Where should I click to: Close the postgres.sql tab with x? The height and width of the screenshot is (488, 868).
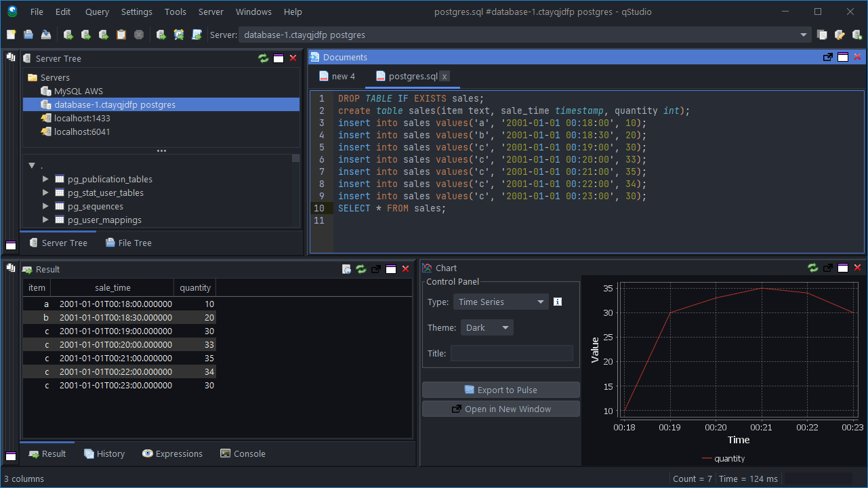click(x=445, y=77)
